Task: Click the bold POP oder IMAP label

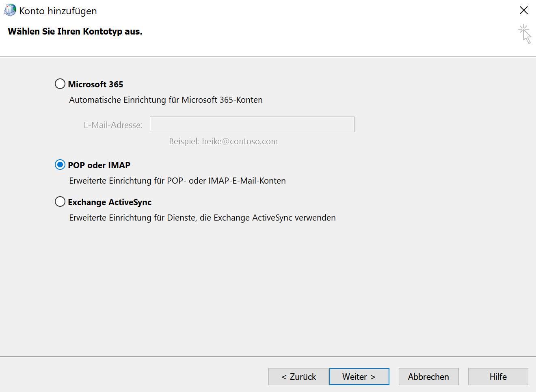Action: click(99, 165)
